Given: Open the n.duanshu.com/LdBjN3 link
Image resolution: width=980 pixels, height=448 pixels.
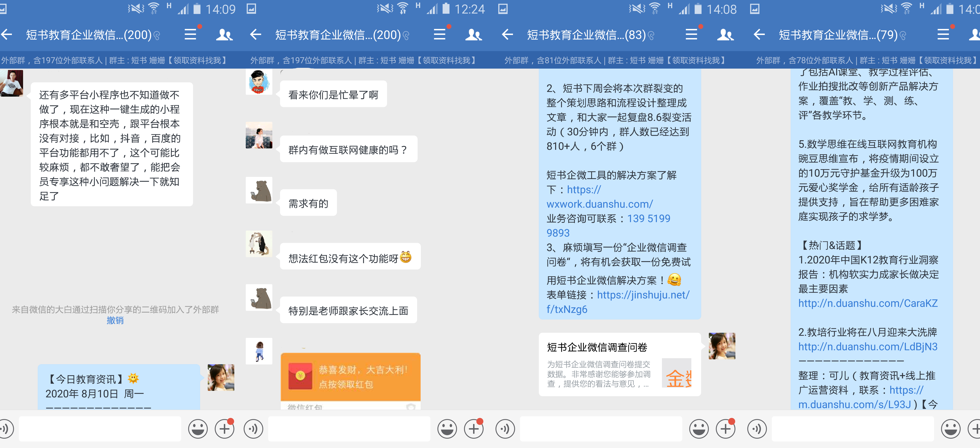Looking at the screenshot, I should coord(868,347).
